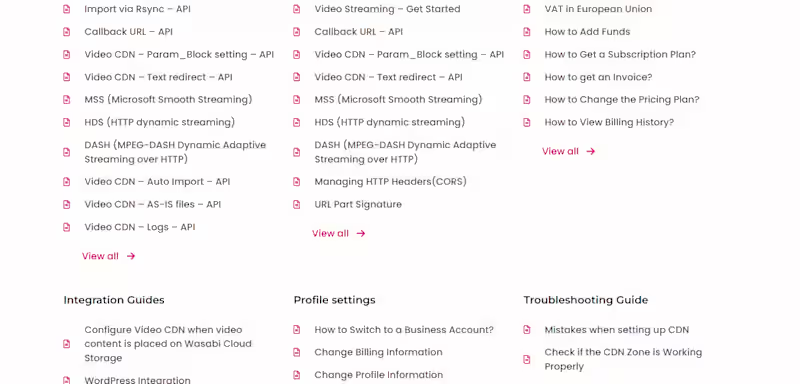Screen dimensions: 800x384
Task: Click arrow icon next to 'View all' below 'Video CDN – Logs – API'
Action: (131, 256)
